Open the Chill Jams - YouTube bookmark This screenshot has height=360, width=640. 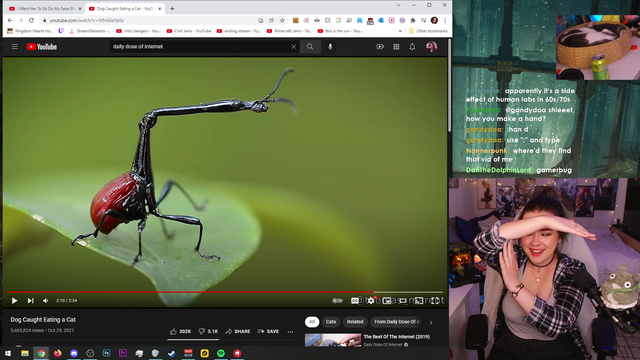189,31
